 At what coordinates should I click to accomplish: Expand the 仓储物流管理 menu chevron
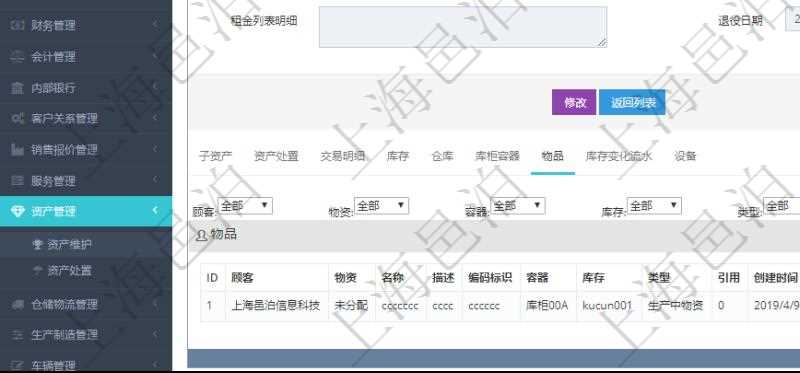tap(155, 304)
